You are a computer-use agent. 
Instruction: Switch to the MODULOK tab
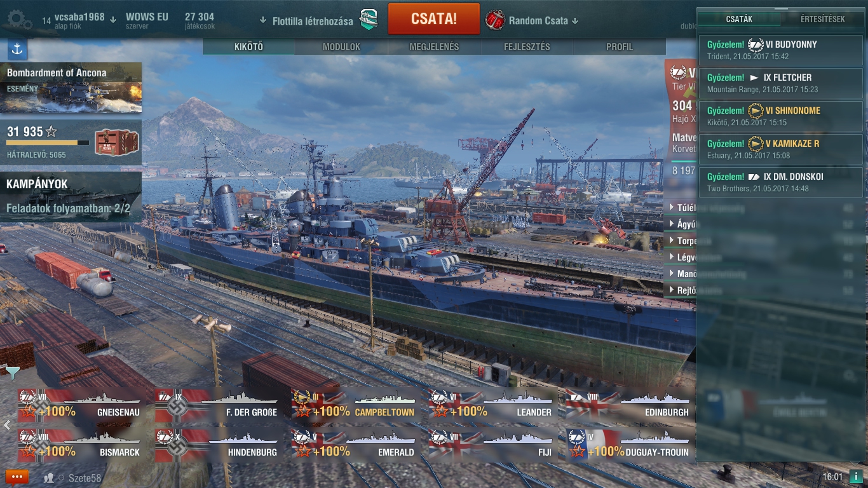coord(341,47)
